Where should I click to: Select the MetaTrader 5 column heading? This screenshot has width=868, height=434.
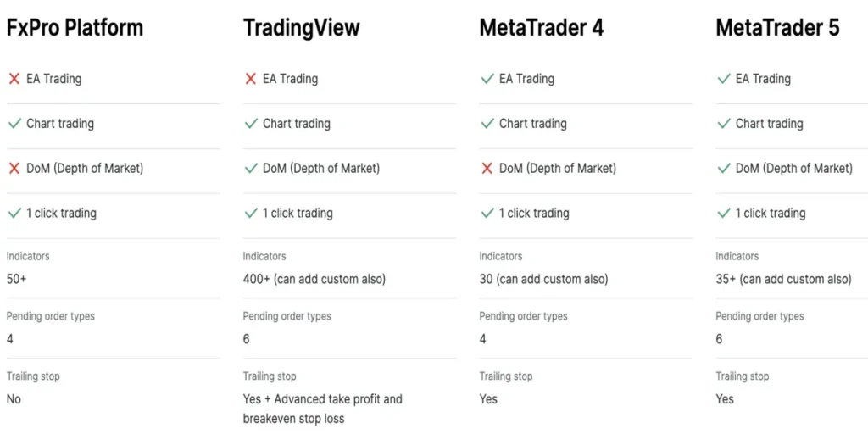[x=778, y=28]
